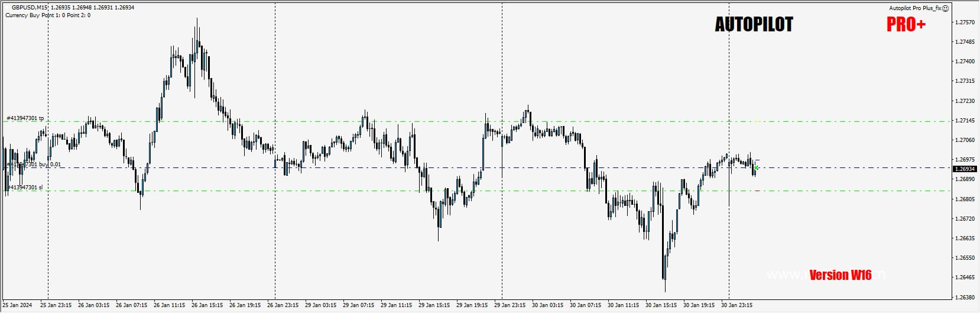Click the 1.27570 price scale level
This screenshot has width=980, height=313.
pos(965,22)
